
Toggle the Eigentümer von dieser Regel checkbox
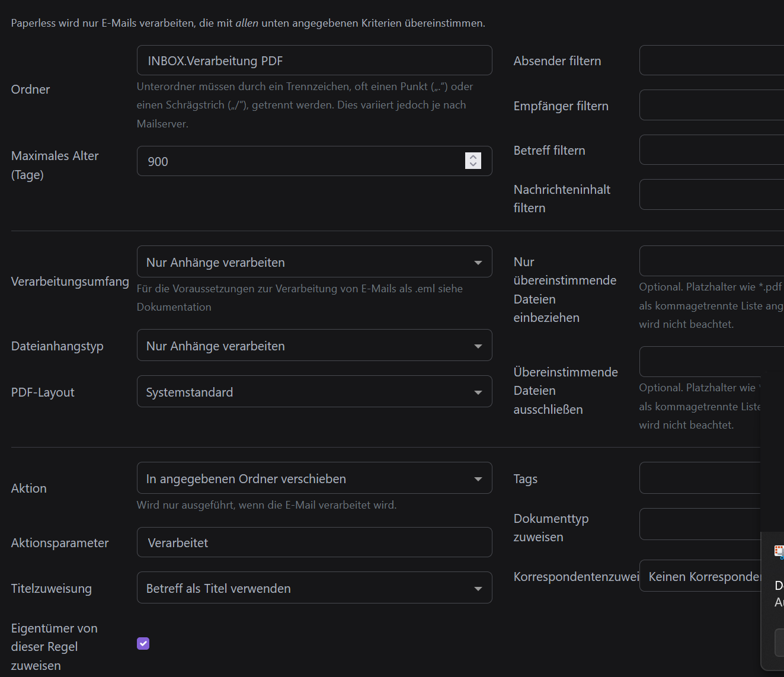coord(143,643)
